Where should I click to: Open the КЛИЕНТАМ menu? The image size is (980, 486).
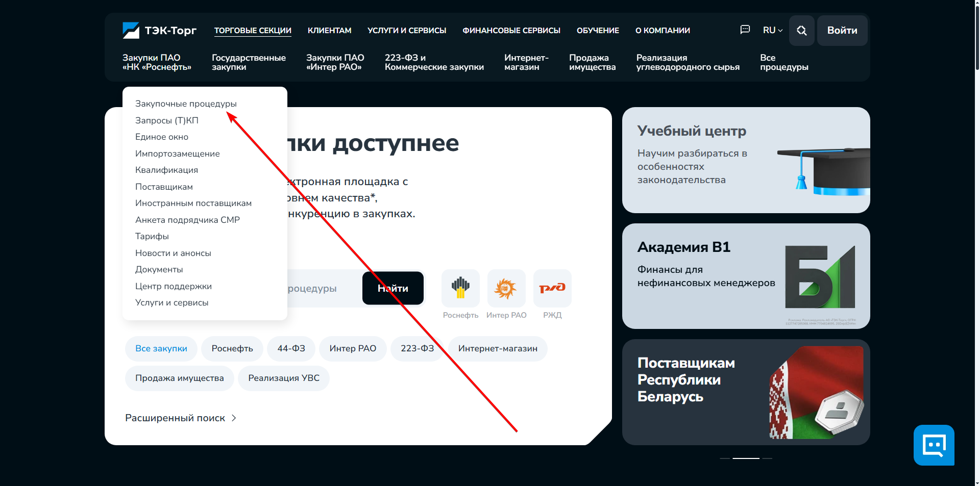[x=330, y=31]
